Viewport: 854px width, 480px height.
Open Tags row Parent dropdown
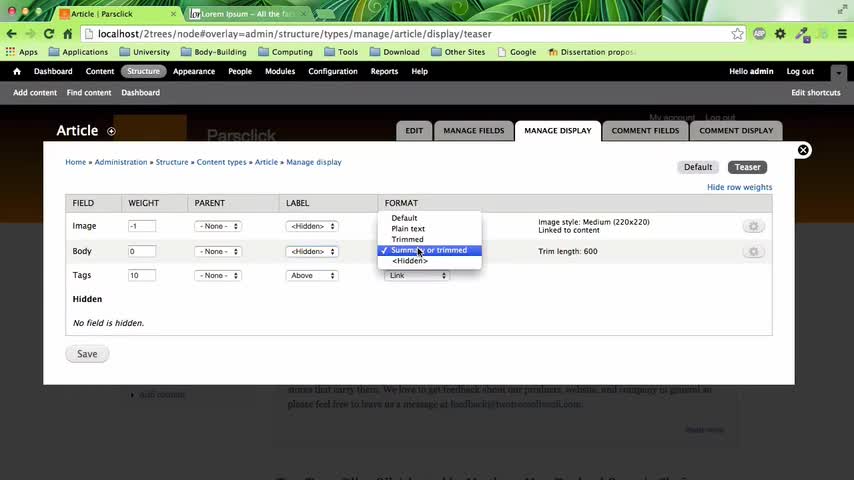point(218,276)
